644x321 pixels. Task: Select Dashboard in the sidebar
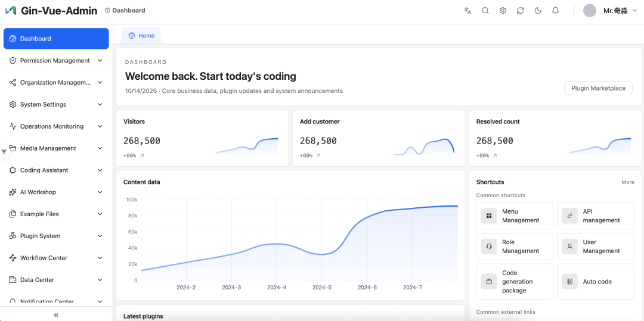(56, 39)
